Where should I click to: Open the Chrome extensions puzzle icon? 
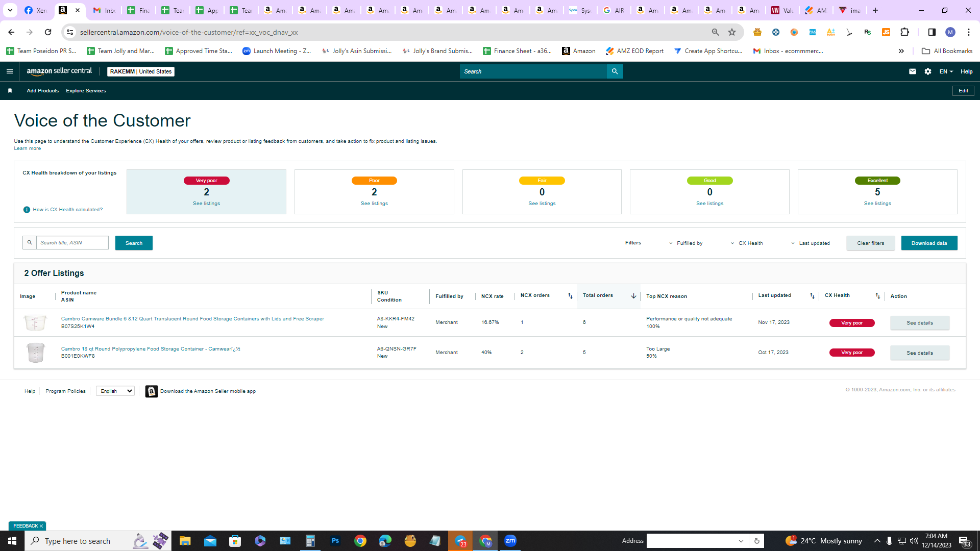[904, 32]
